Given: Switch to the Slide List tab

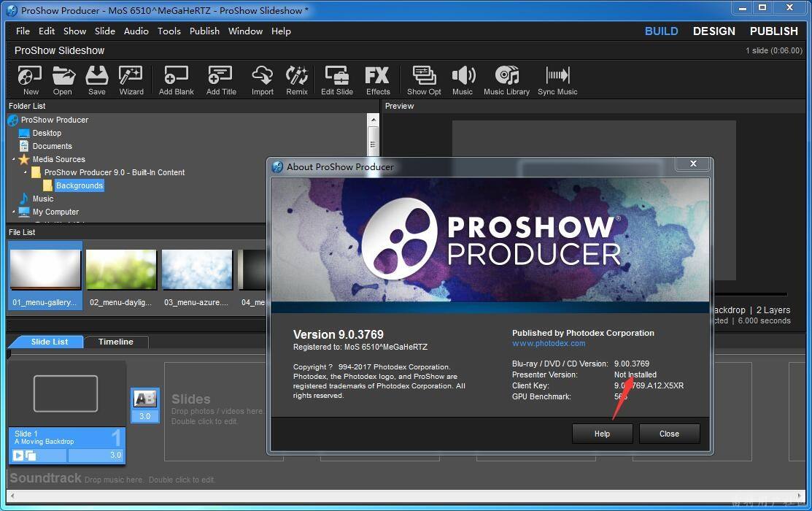Looking at the screenshot, I should coord(49,342).
